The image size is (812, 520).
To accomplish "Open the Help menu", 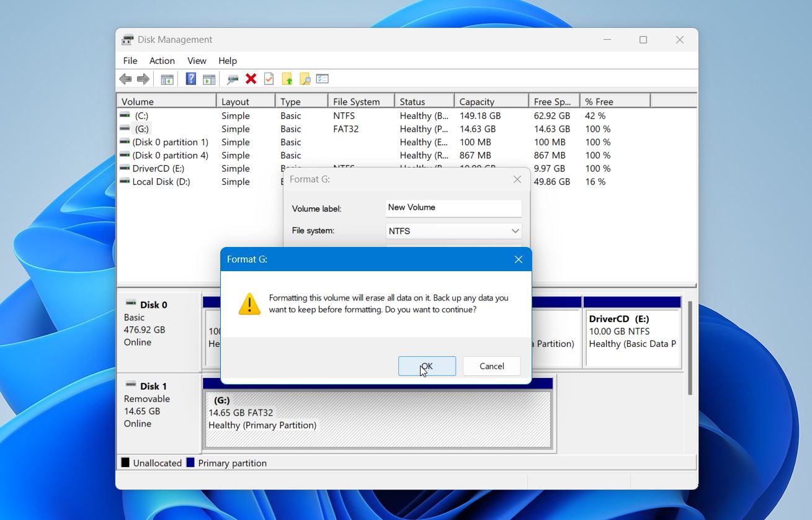I will 228,61.
